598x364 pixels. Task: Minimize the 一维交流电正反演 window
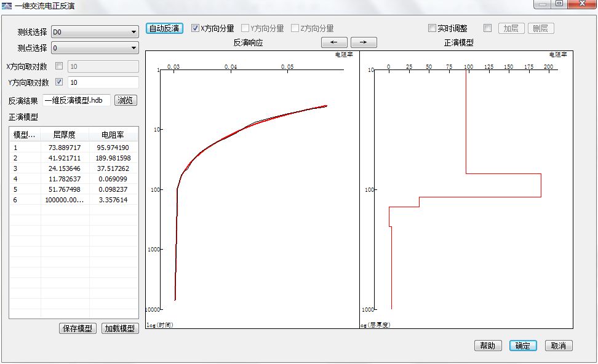click(x=542, y=4)
